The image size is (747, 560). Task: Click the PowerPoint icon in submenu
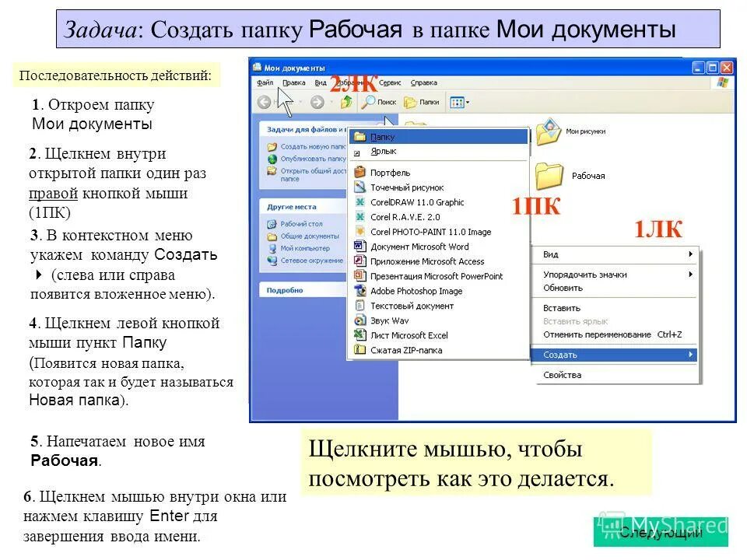359,275
